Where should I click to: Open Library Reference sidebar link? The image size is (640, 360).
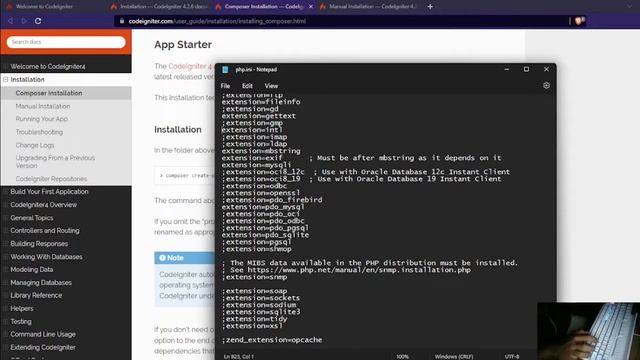(x=36, y=295)
